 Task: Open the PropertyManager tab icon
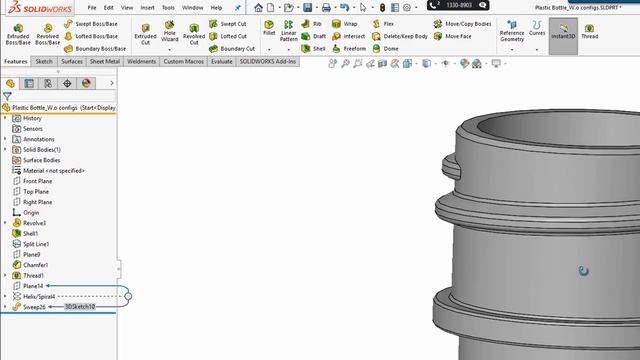click(x=29, y=83)
